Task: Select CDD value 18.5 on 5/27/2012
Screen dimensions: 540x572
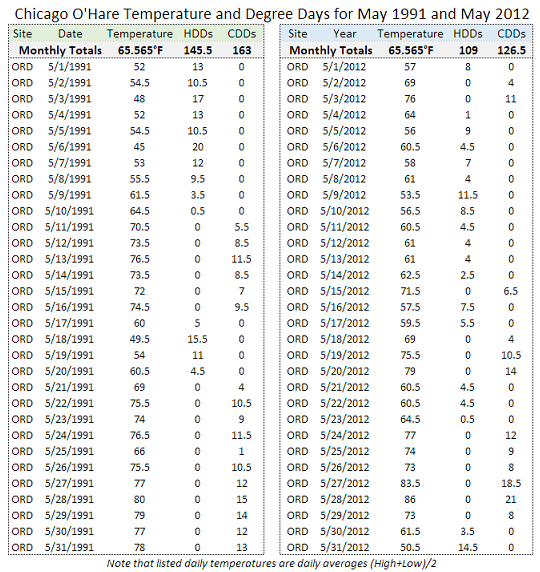Action: point(511,483)
